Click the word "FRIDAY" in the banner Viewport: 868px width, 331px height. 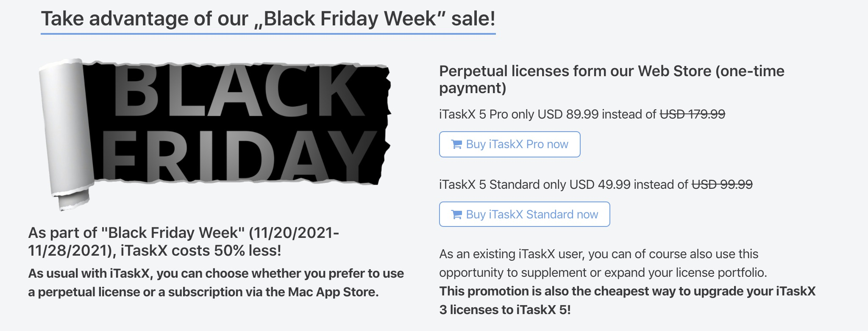click(237, 157)
